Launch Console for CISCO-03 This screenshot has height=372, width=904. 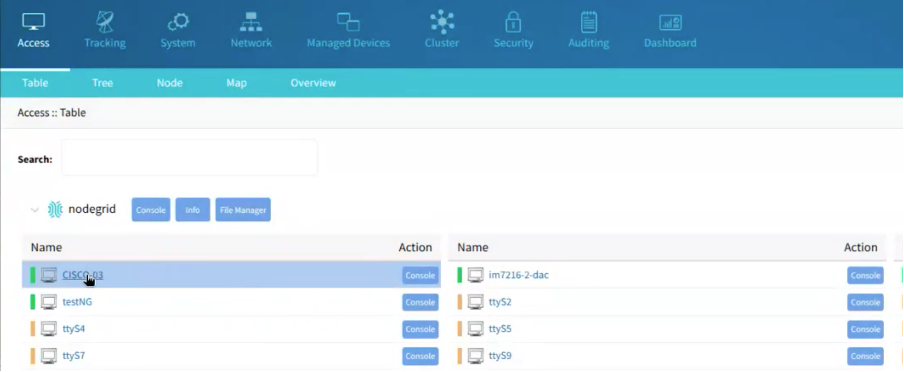tap(420, 276)
